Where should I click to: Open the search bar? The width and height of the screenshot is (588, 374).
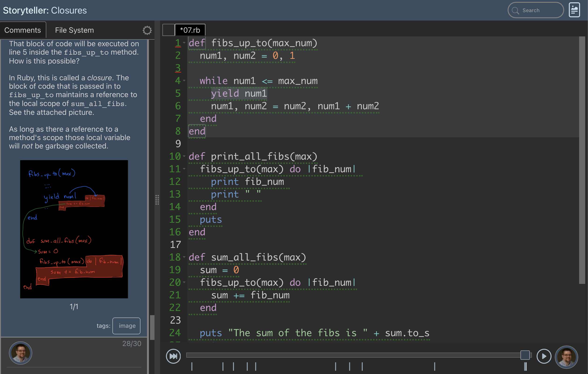(x=538, y=11)
